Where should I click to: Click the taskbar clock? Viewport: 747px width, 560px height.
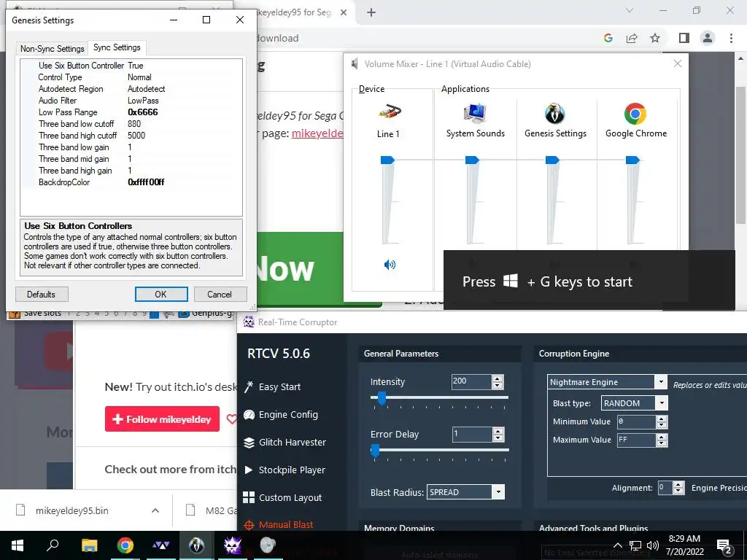click(x=684, y=545)
